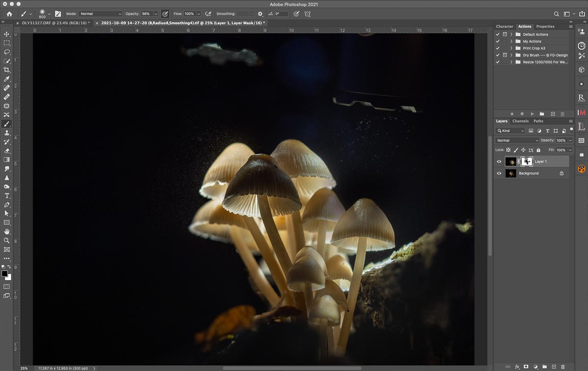Select the Layer 1 mask thumbnail
Screen dimensions: 588x371
(x=527, y=161)
